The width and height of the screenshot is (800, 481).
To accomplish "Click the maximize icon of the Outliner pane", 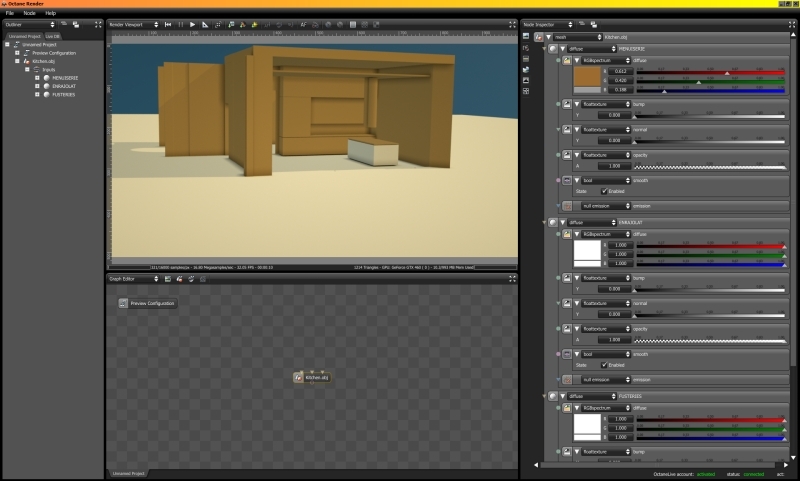I will 98,24.
